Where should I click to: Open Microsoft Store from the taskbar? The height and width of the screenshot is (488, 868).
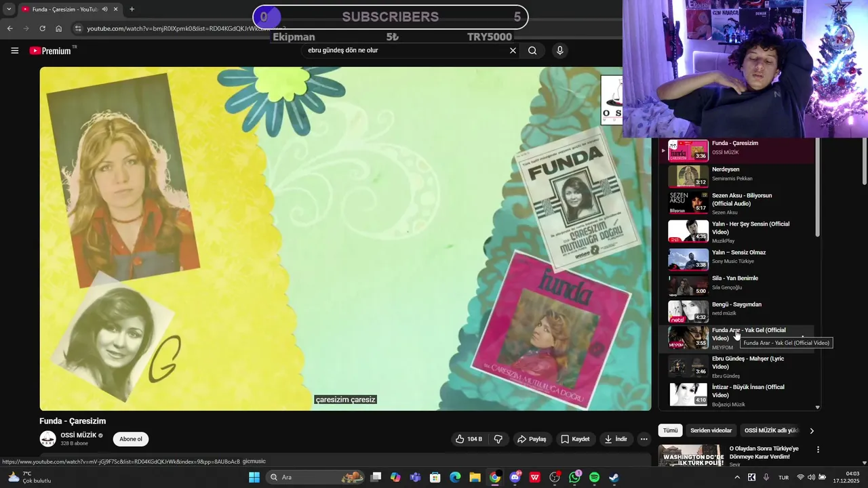tap(435, 477)
